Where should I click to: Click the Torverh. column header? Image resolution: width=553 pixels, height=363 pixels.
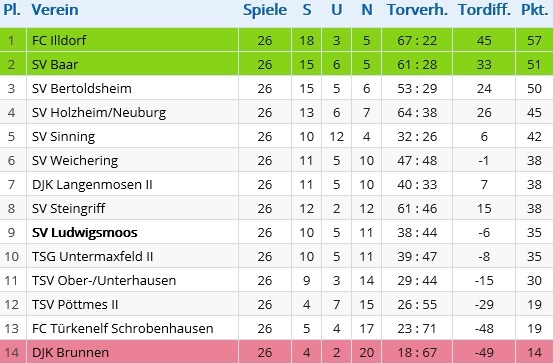pyautogui.click(x=417, y=10)
